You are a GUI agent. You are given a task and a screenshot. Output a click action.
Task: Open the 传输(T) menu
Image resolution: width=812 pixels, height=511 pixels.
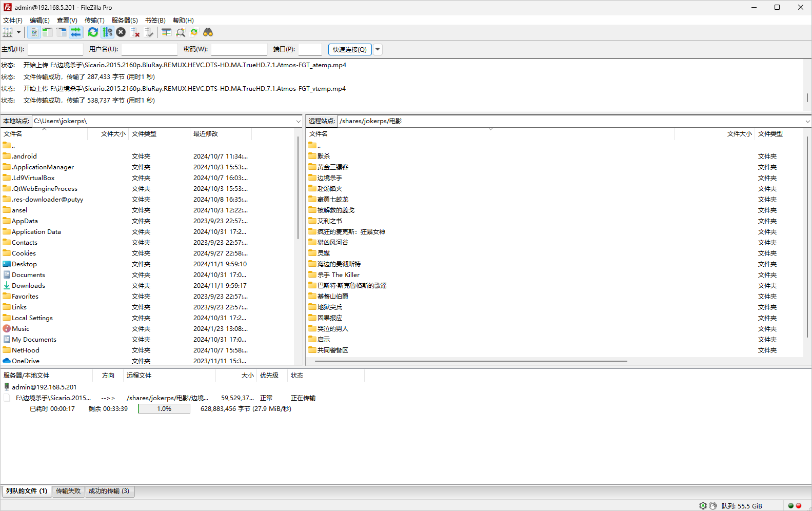(94, 21)
